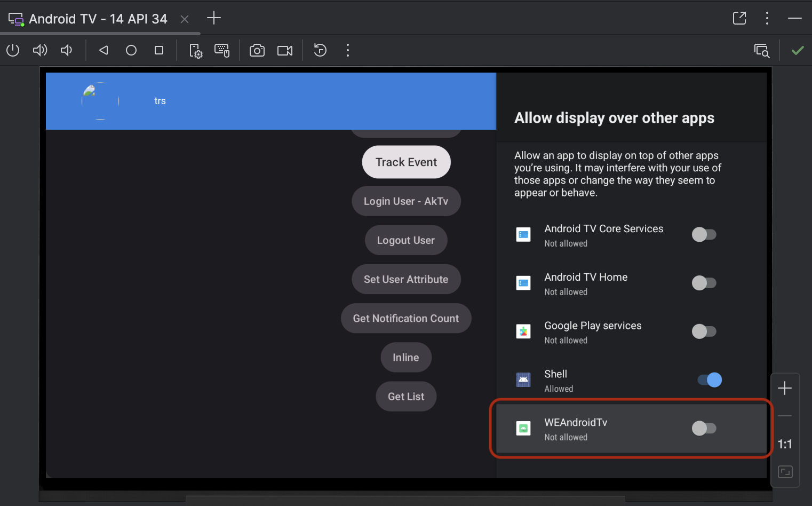Open emulator in a separate window icon
Viewport: 812px width, 506px height.
coord(739,18)
